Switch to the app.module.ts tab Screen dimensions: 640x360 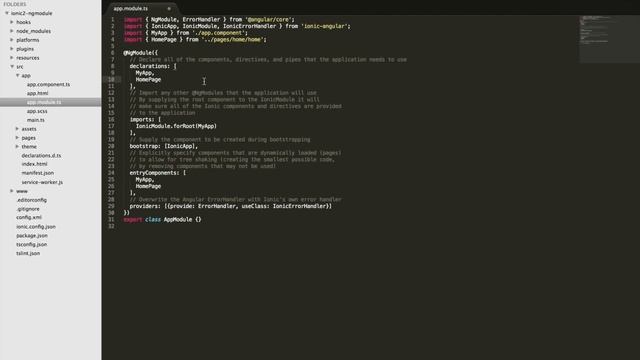(x=131, y=9)
